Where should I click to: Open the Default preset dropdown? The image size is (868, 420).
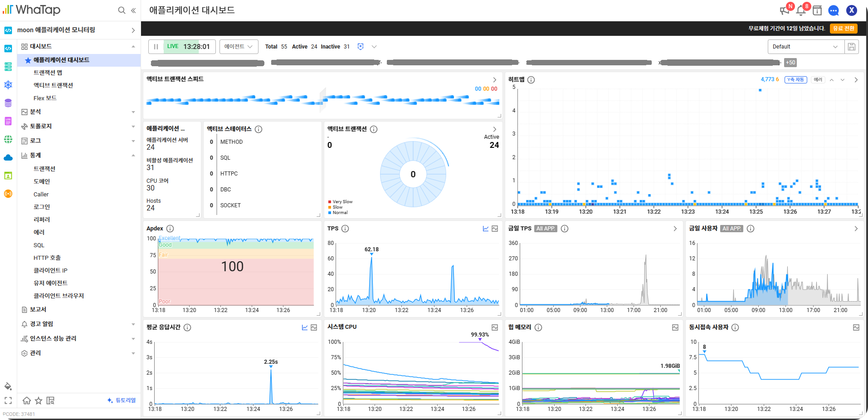coord(806,47)
